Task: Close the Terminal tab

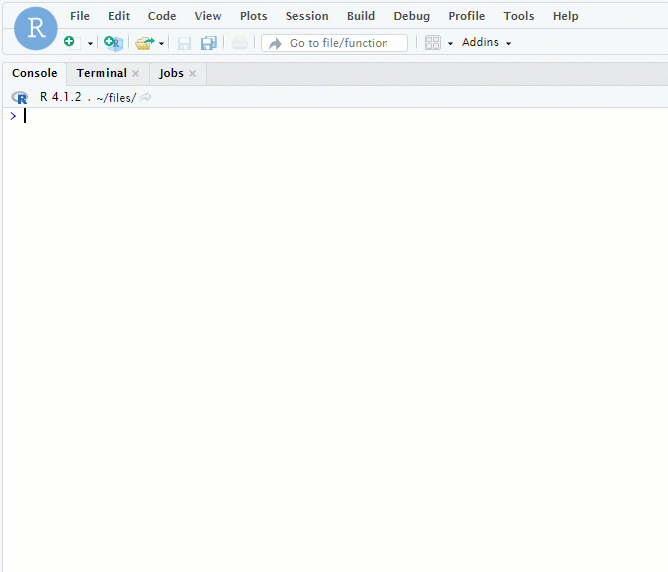Action: click(x=136, y=74)
